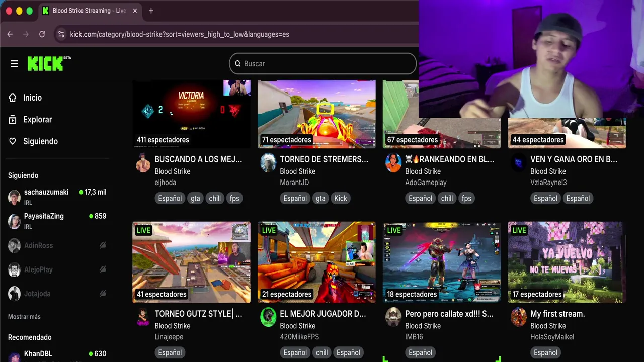Click PayasitaZing avatar in sidebar
The height and width of the screenshot is (362, 644).
point(14,221)
